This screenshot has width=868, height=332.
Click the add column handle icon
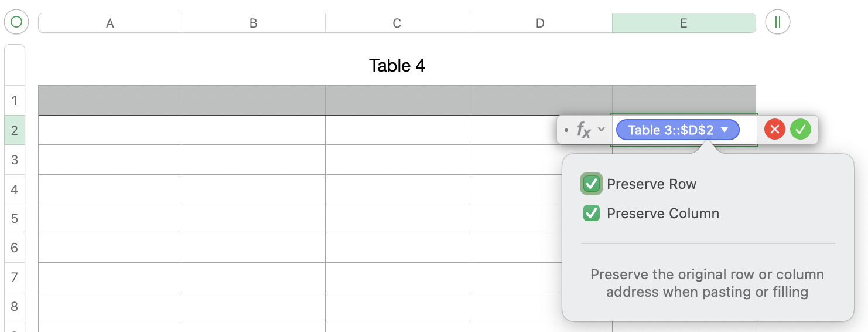[x=777, y=22]
